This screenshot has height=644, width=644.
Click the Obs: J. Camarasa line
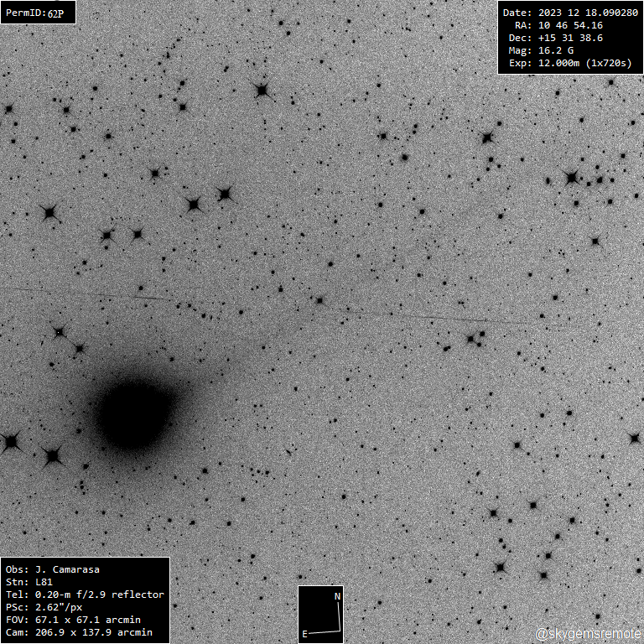click(53, 569)
